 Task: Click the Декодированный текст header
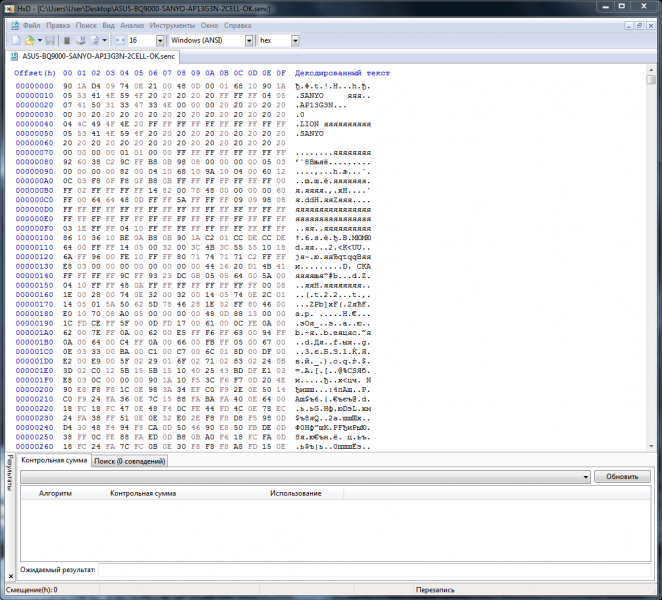click(342, 73)
